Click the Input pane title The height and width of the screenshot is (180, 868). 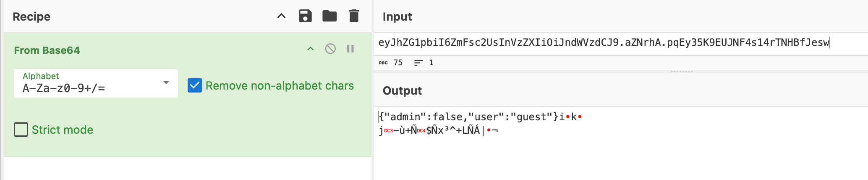pyautogui.click(x=397, y=16)
